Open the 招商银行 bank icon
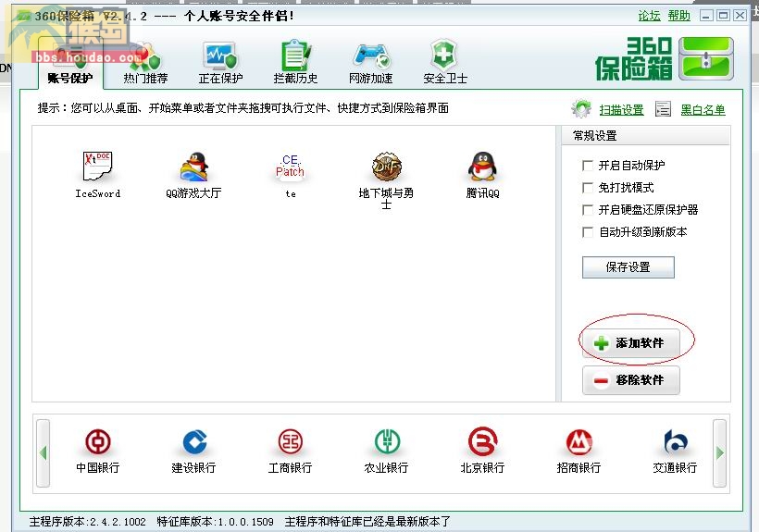 coord(579,441)
